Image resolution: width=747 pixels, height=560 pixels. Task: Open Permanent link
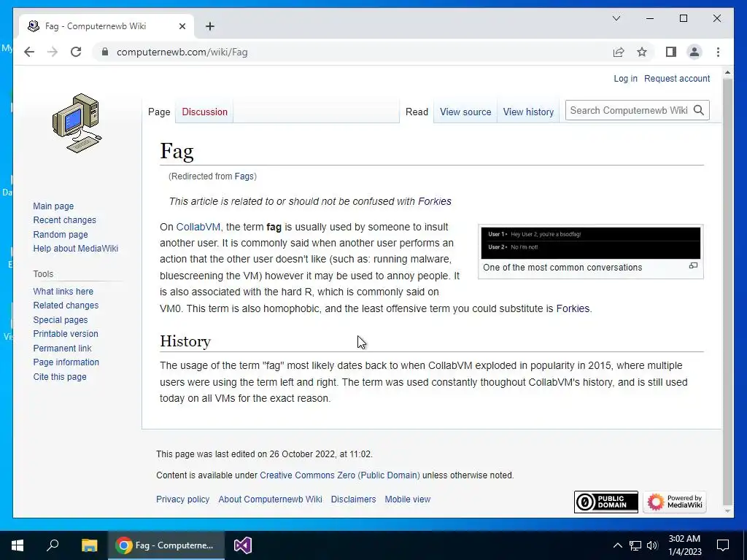[x=62, y=348]
